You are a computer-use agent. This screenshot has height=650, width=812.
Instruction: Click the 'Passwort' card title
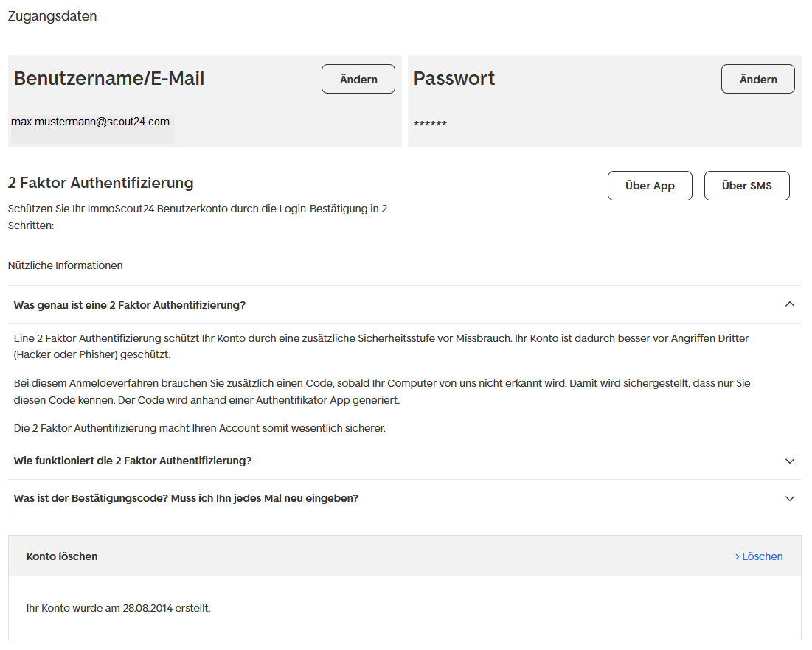454,79
